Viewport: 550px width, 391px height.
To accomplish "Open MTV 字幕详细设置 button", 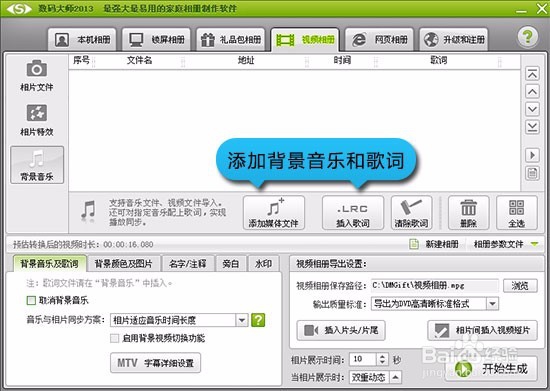I will tap(155, 363).
